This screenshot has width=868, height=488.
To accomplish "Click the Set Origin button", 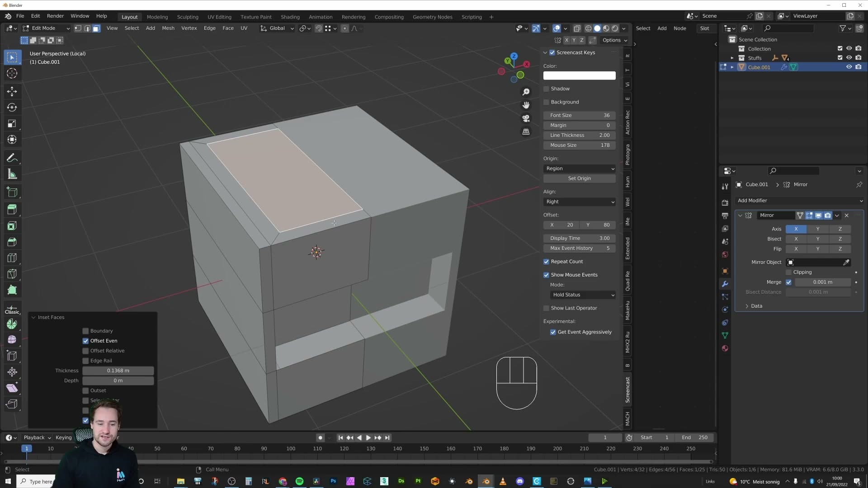I will pyautogui.click(x=580, y=178).
